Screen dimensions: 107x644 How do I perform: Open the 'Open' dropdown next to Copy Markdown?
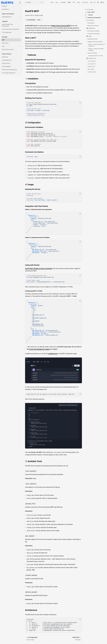tap(39, 20)
